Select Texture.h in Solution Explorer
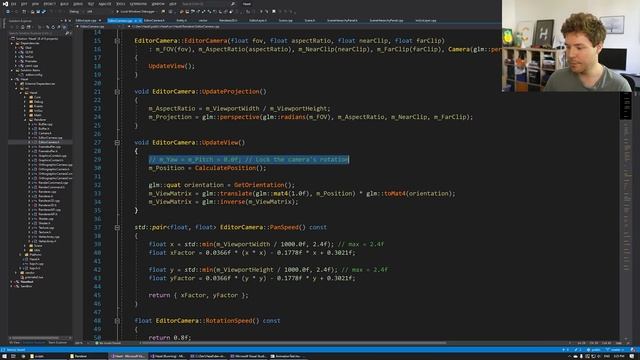The image size is (640, 360). point(44,232)
